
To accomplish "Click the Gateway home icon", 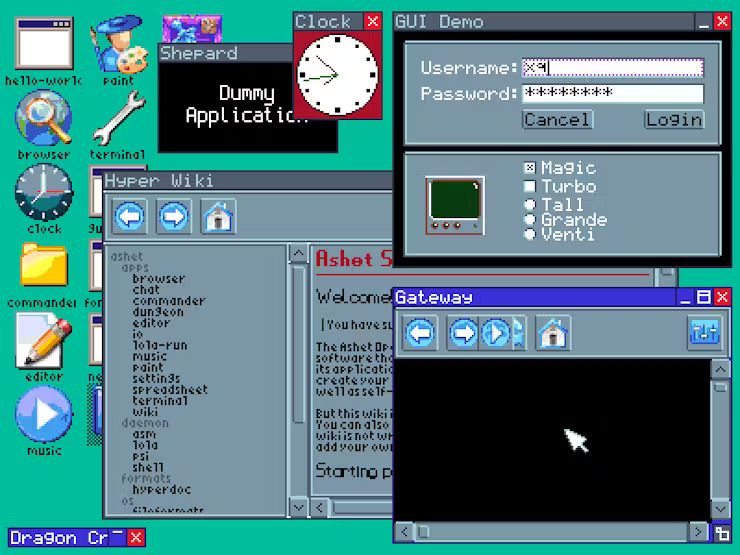I will [x=553, y=333].
